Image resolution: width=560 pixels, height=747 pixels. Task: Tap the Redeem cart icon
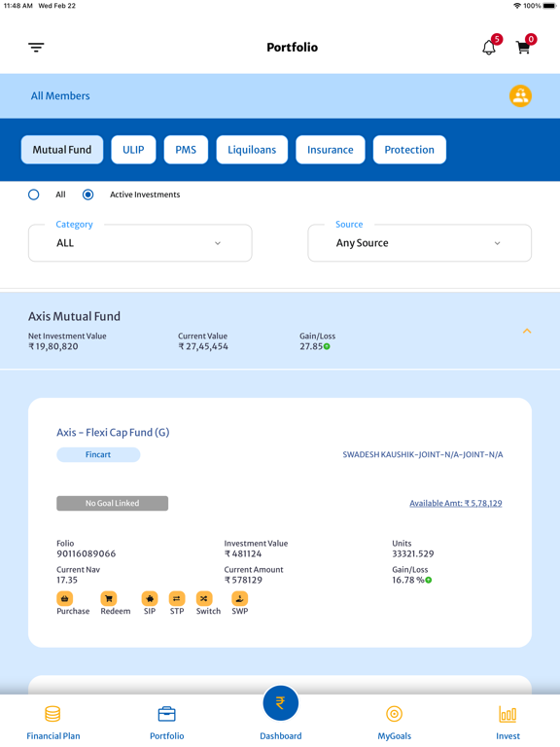click(x=109, y=598)
